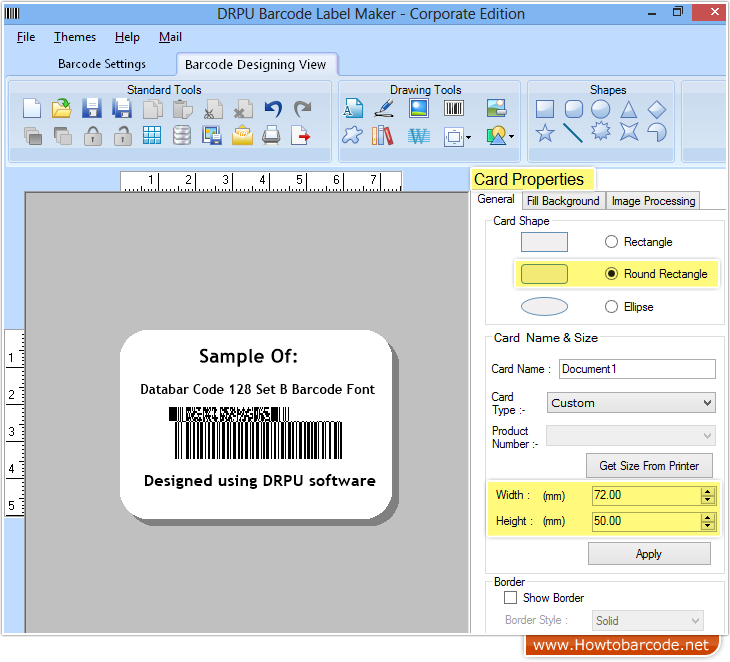Click the Width value field showing 72.00
This screenshot has height=662, width=730.
tap(647, 495)
